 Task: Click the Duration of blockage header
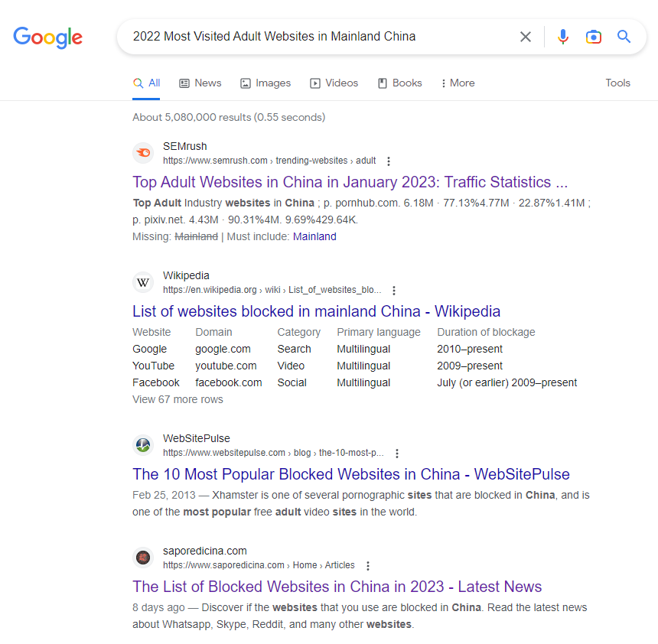(486, 332)
